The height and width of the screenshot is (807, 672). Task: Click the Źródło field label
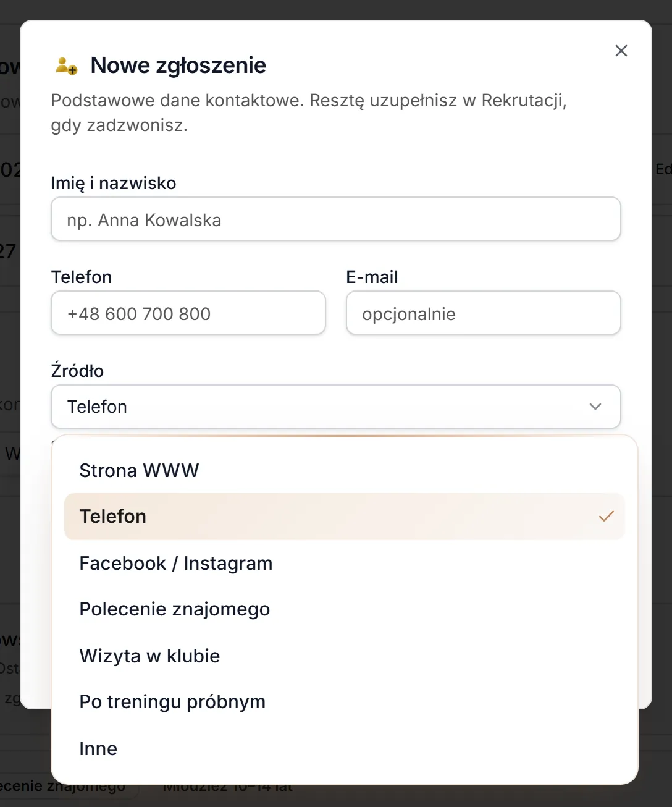point(77,371)
